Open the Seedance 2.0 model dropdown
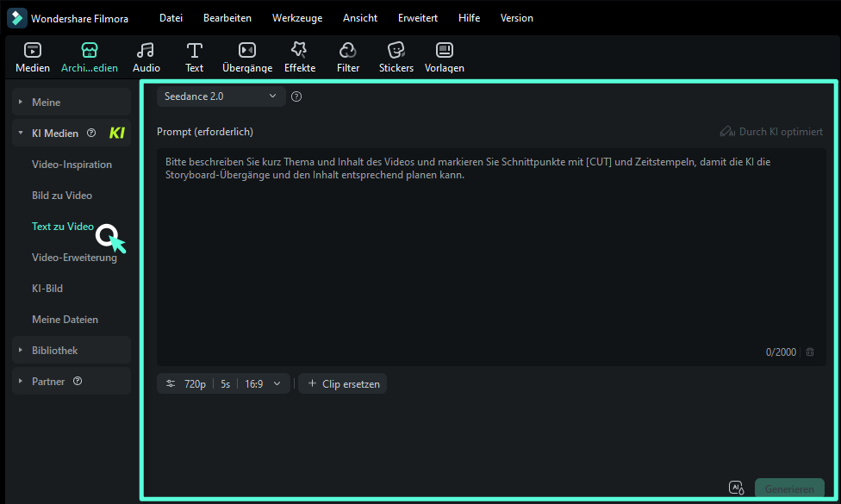This screenshot has width=841, height=504. click(x=221, y=96)
